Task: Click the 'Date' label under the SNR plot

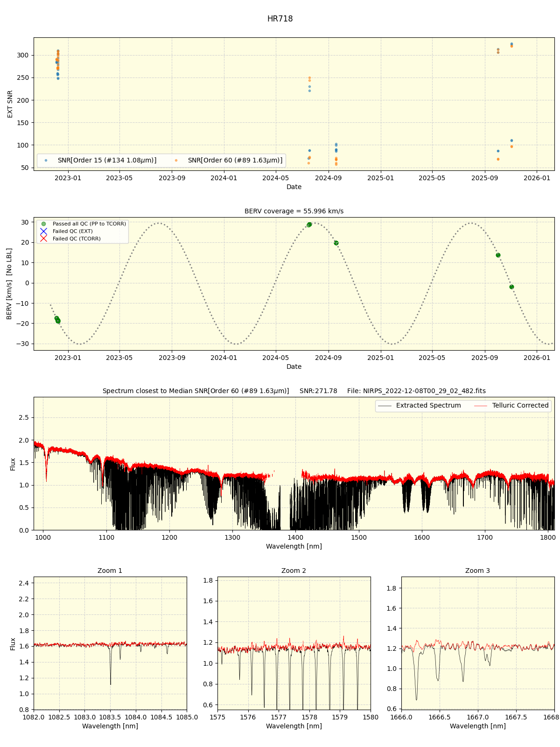Action: point(294,187)
